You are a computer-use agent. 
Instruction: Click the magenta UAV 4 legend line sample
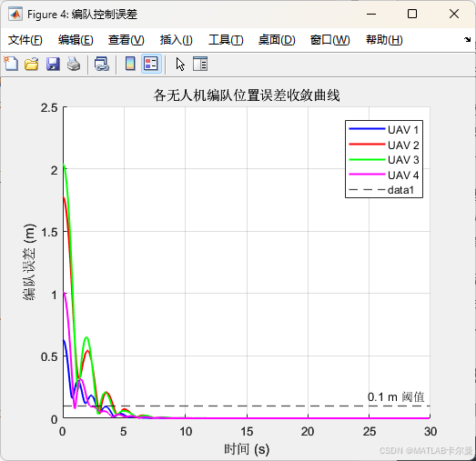[367, 174]
